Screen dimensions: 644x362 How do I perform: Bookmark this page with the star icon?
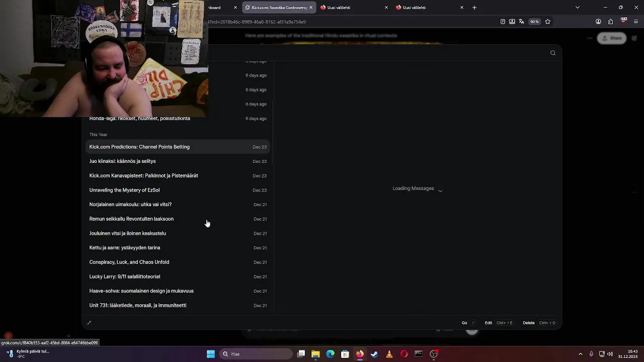coord(548,22)
